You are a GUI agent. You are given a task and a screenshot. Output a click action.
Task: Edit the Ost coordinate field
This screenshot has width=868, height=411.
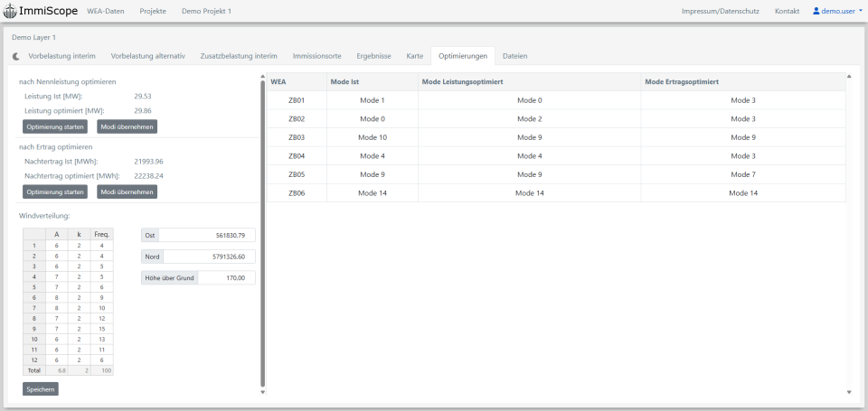point(207,235)
